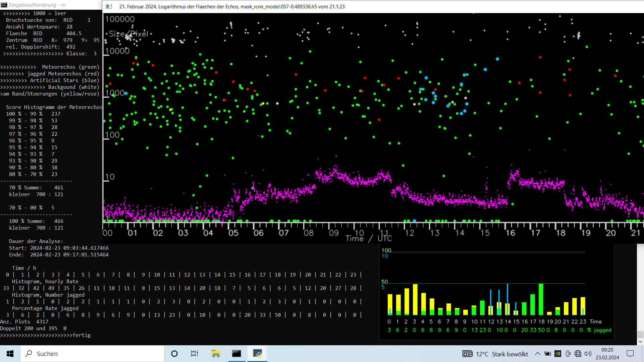Click the Cortana circle on the taskbar
The image size is (644, 362).
tap(174, 354)
